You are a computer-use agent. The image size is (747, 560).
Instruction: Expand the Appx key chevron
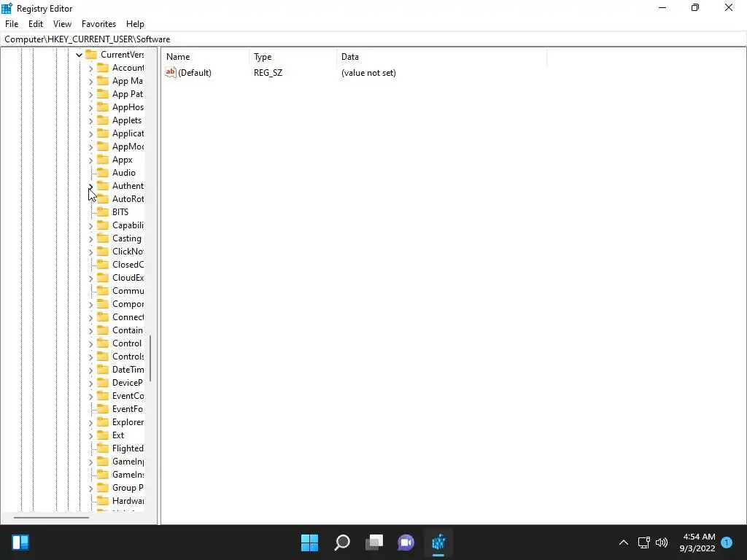coord(91,160)
